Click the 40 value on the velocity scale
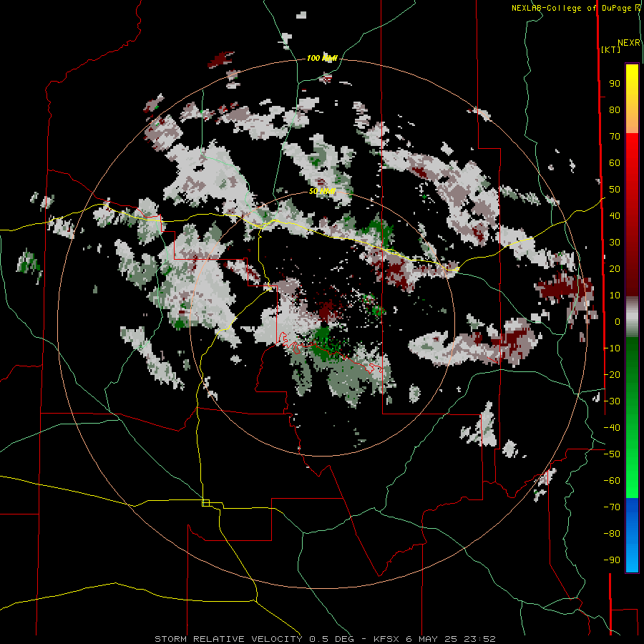The height and width of the screenshot is (644, 644). [615, 215]
